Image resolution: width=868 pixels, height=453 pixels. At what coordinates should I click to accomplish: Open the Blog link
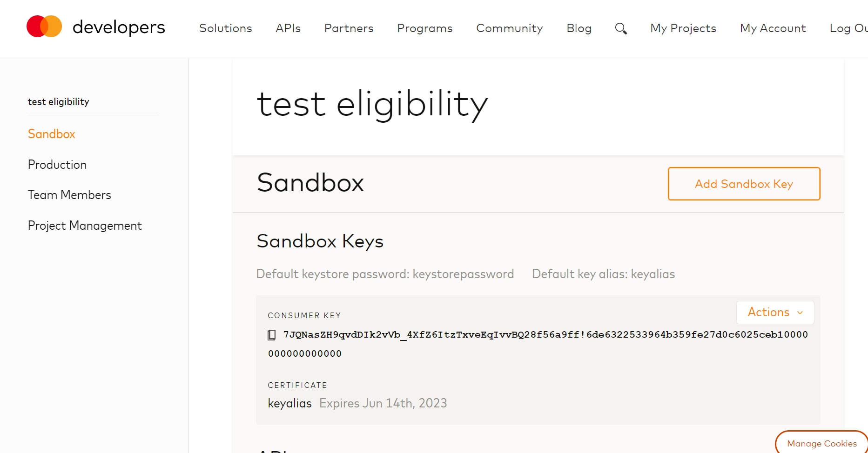[x=579, y=28]
